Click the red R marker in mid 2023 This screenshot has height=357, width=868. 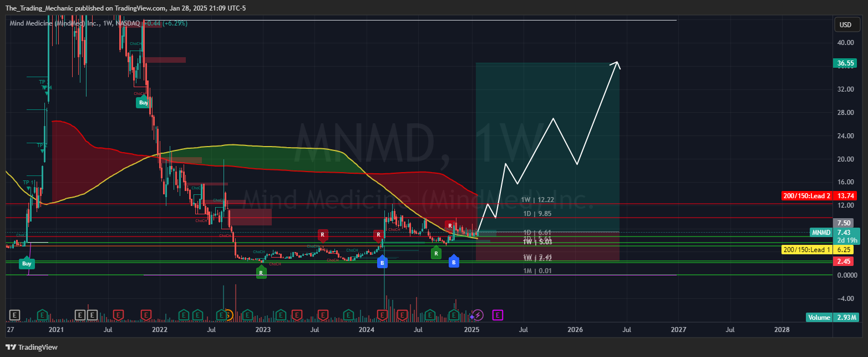pos(322,235)
